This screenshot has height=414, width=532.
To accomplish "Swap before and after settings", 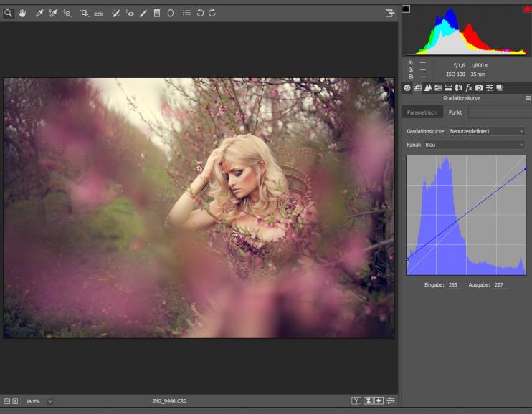I will point(369,401).
